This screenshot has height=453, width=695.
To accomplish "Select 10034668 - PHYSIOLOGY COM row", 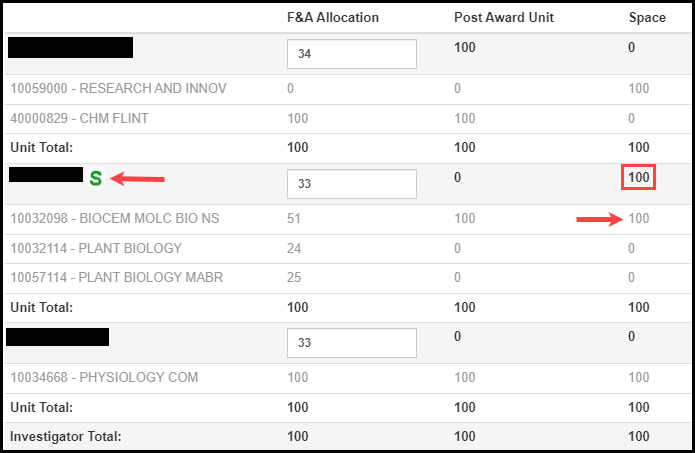I will [104, 377].
